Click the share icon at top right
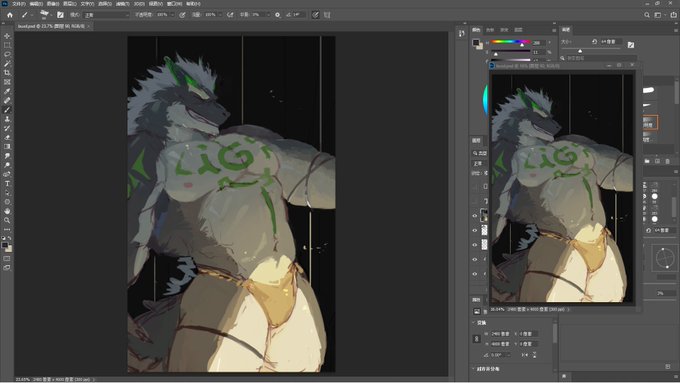The height and width of the screenshot is (383, 680). (x=673, y=15)
